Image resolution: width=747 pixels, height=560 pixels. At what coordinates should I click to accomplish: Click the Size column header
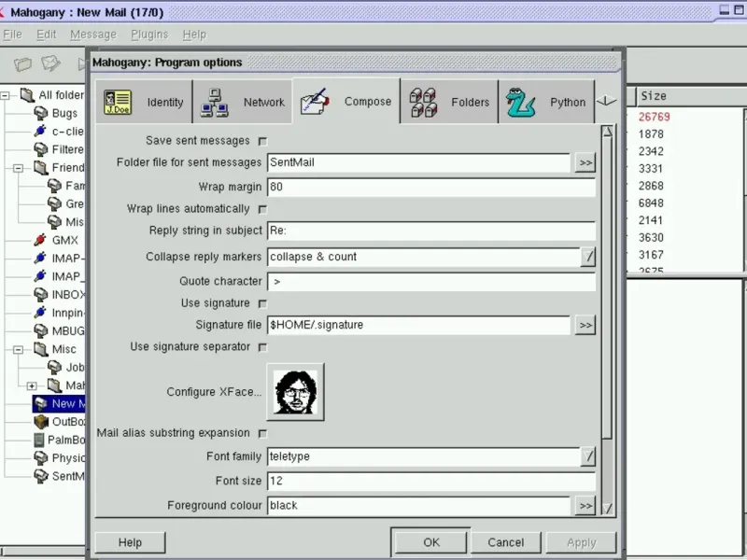click(691, 96)
